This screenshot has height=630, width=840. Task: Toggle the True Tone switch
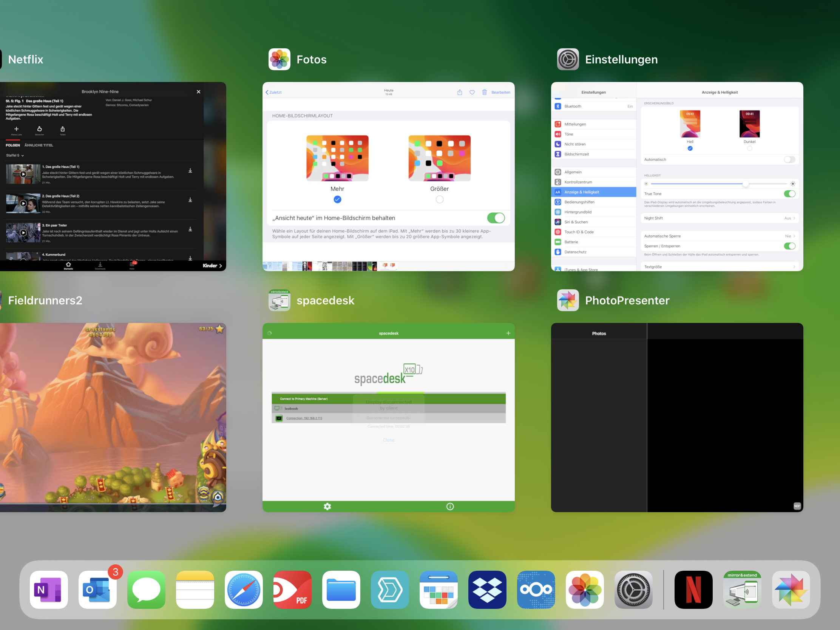(789, 194)
